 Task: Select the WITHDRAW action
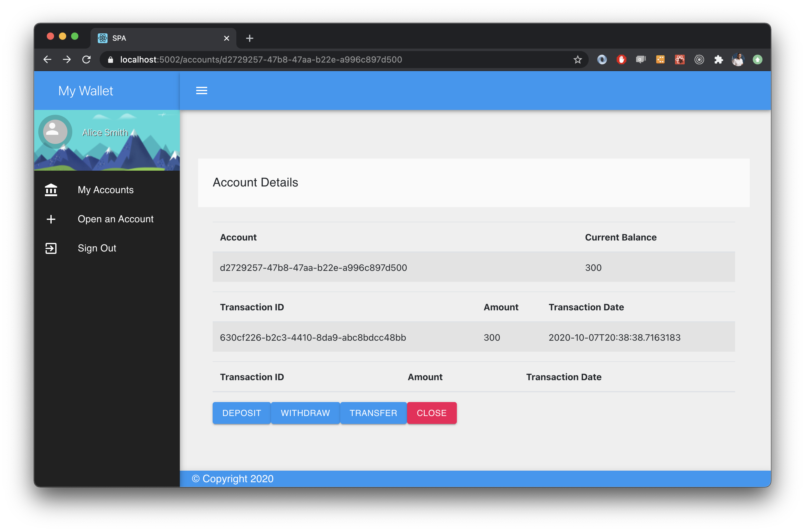pos(305,413)
